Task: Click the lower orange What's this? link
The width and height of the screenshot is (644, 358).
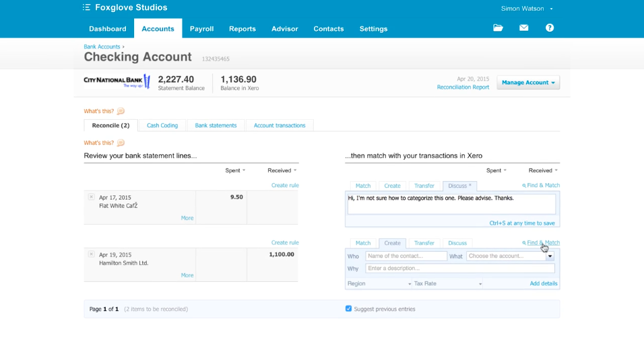Action: point(98,143)
